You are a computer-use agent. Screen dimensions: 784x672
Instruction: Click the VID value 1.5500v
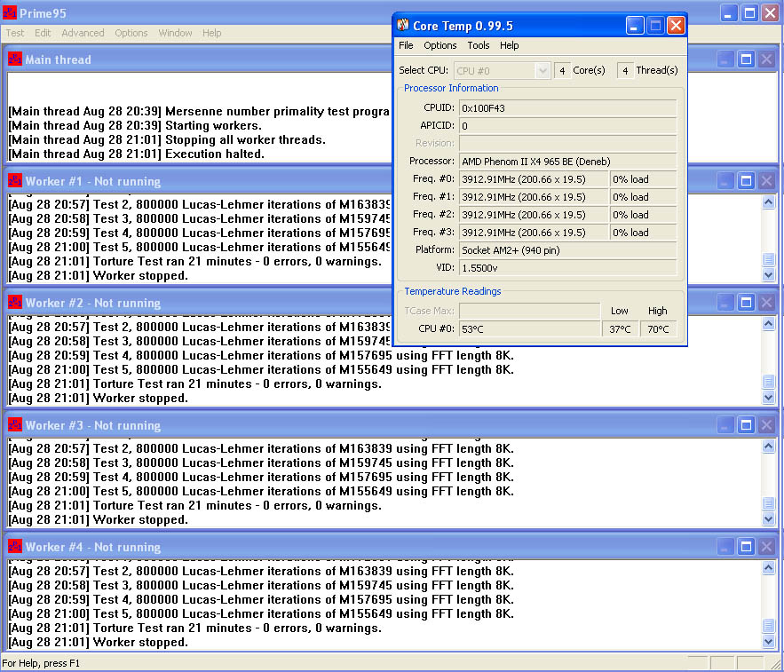pyautogui.click(x=567, y=268)
